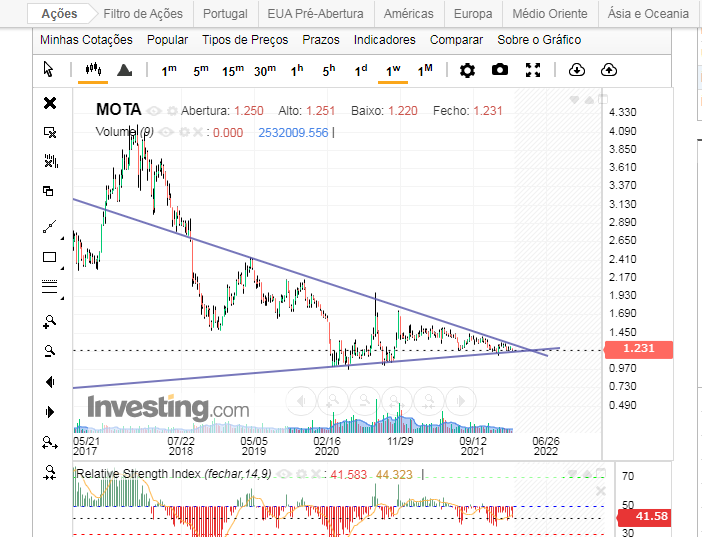The height and width of the screenshot is (537, 702).
Task: Expand the horizontal lines tool options triangle
Action: 62,298
